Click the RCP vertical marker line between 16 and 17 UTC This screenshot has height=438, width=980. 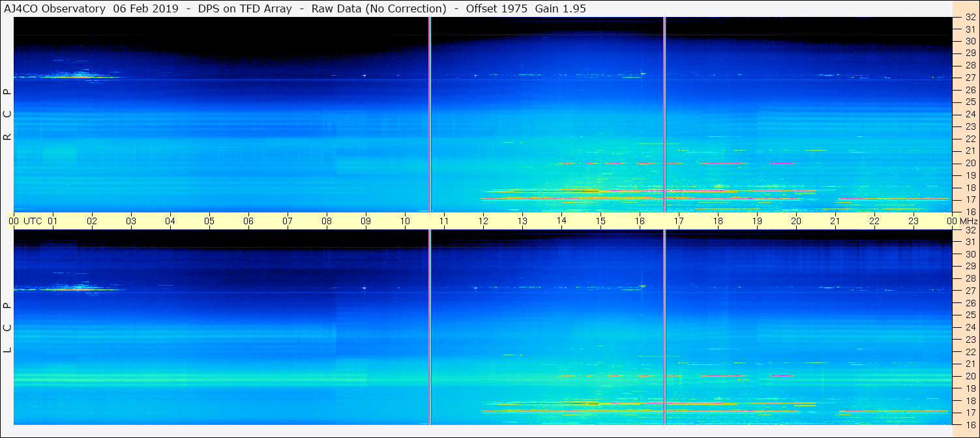click(664, 114)
